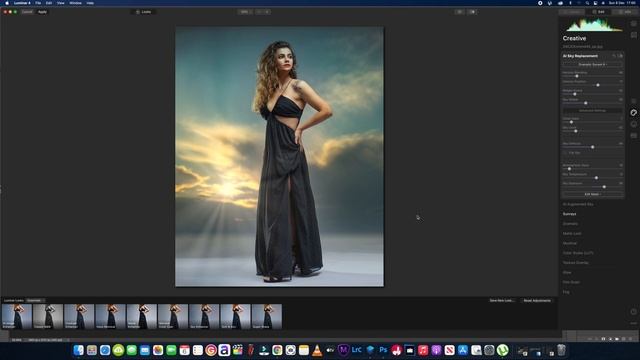Switch to the Info tab
Viewport: 640px width, 360px height.
[x=625, y=12]
